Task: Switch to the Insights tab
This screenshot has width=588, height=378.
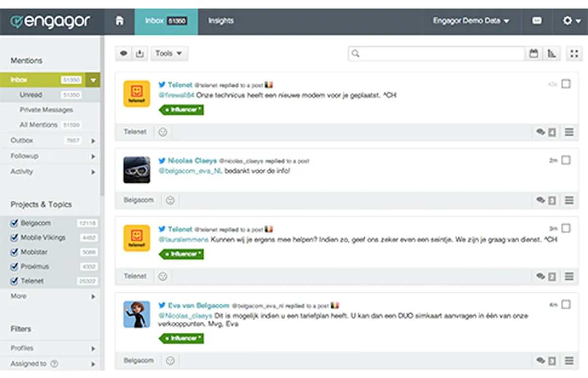Action: tap(221, 21)
